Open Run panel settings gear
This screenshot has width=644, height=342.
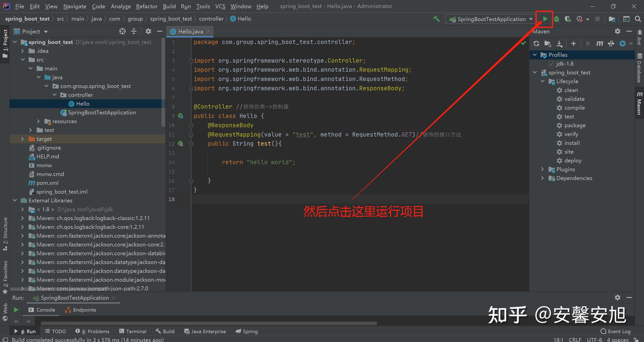[x=618, y=297]
